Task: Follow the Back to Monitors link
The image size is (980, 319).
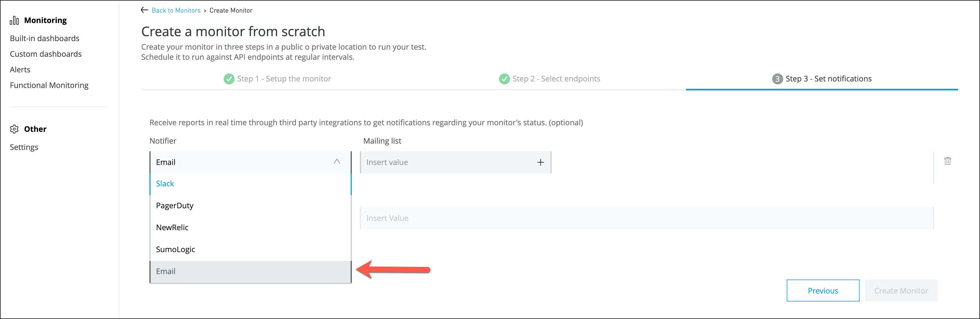Action: click(176, 11)
